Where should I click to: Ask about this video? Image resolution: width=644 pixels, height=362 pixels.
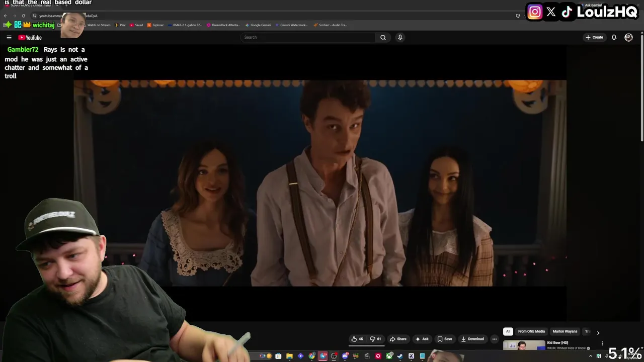pyautogui.click(x=422, y=339)
